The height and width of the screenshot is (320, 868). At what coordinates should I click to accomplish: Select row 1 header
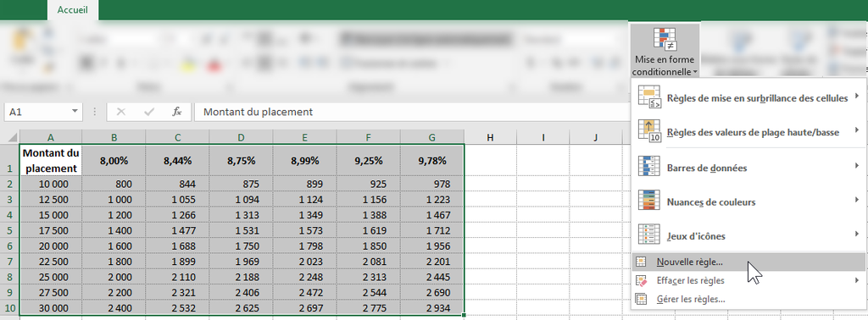click(x=10, y=160)
